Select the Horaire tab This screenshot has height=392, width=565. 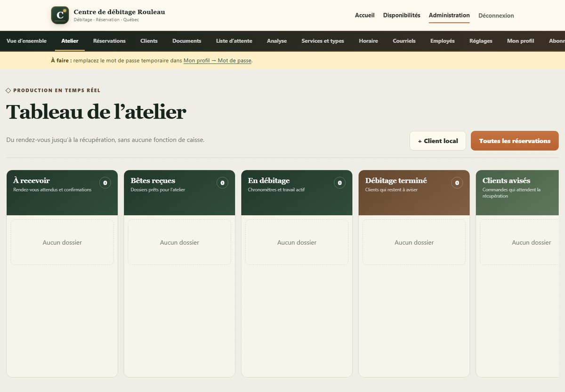pos(368,41)
